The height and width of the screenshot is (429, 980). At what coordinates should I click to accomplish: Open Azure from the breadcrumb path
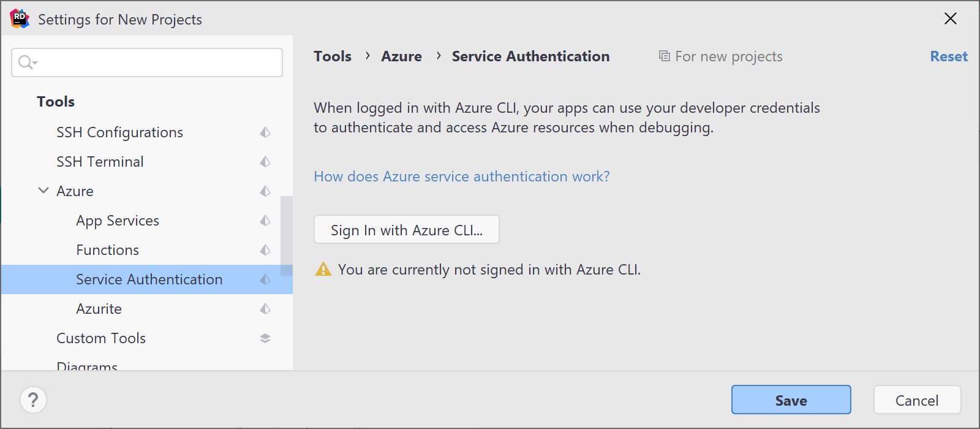click(401, 56)
